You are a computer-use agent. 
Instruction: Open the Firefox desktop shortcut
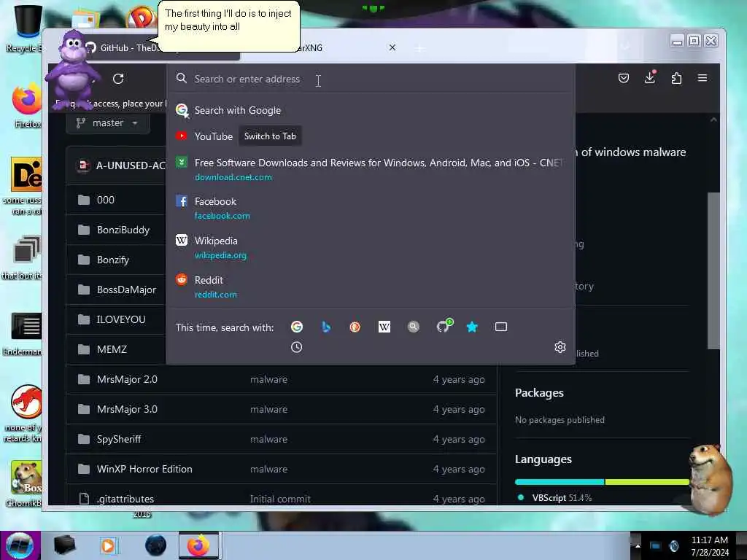[27, 106]
